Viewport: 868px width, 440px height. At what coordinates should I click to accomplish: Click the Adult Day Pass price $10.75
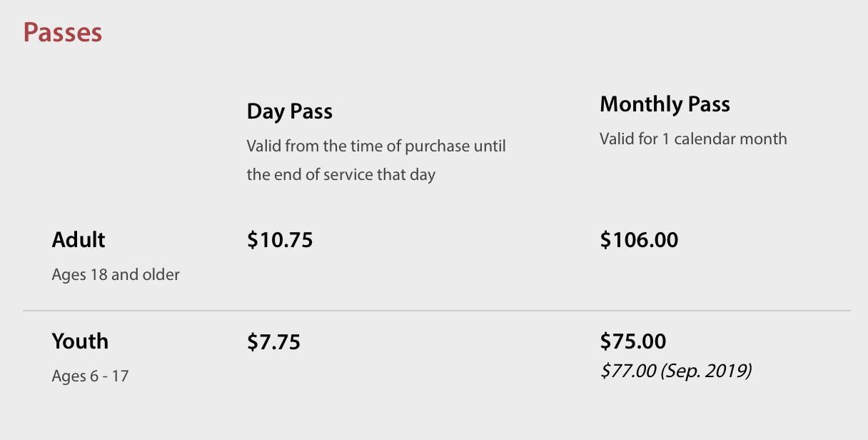[x=280, y=240]
